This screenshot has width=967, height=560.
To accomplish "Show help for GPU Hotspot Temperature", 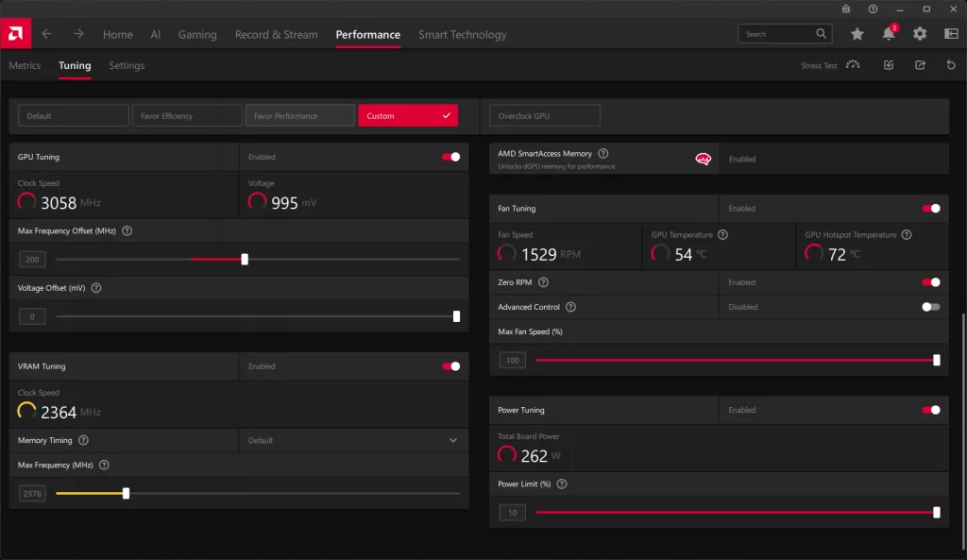I will tap(907, 234).
